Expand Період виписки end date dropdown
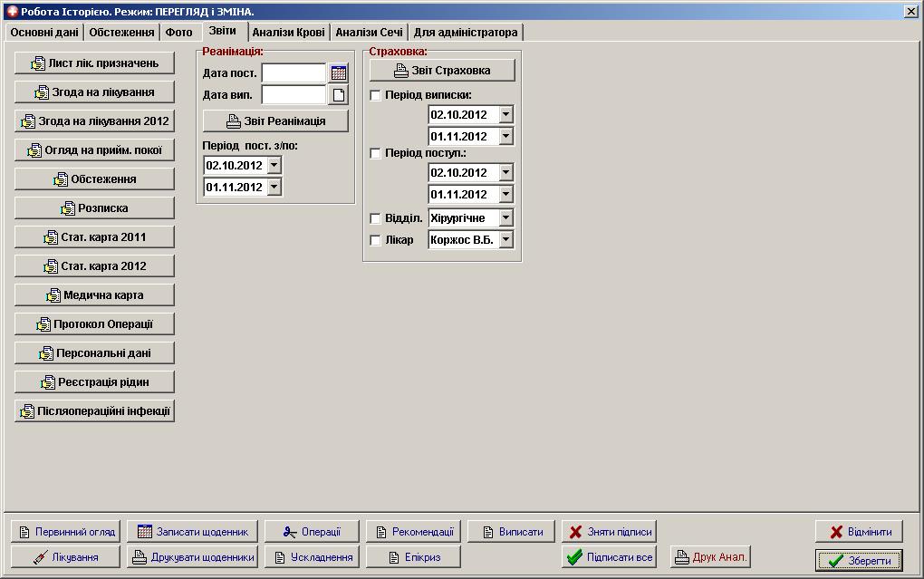924x579 pixels. (x=505, y=136)
